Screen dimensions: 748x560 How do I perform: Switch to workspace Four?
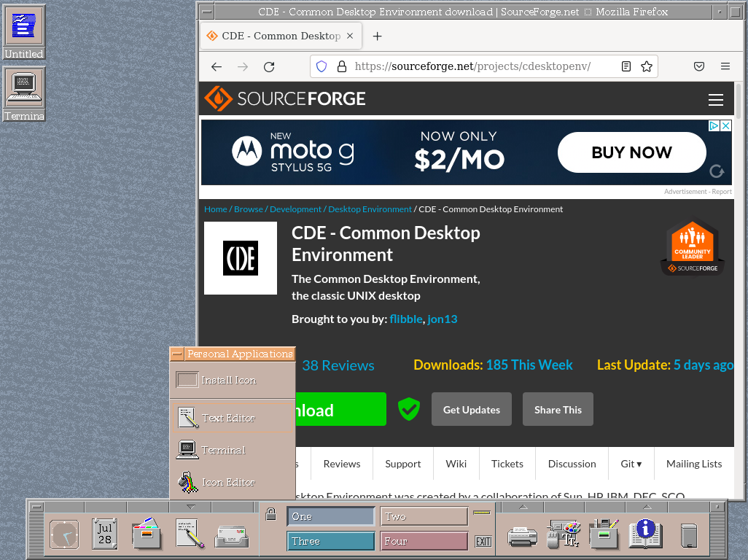click(423, 540)
